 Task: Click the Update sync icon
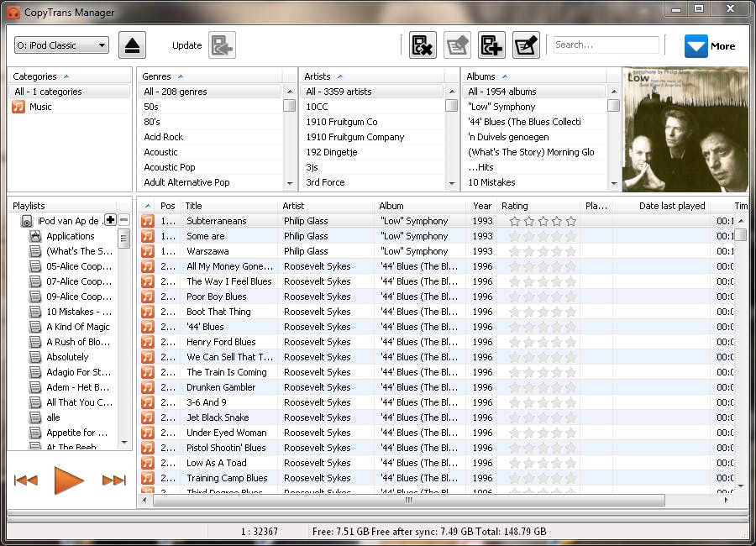click(223, 45)
